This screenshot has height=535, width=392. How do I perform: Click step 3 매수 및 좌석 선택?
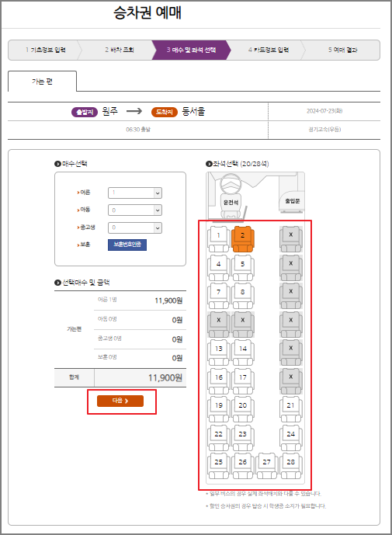coord(191,50)
